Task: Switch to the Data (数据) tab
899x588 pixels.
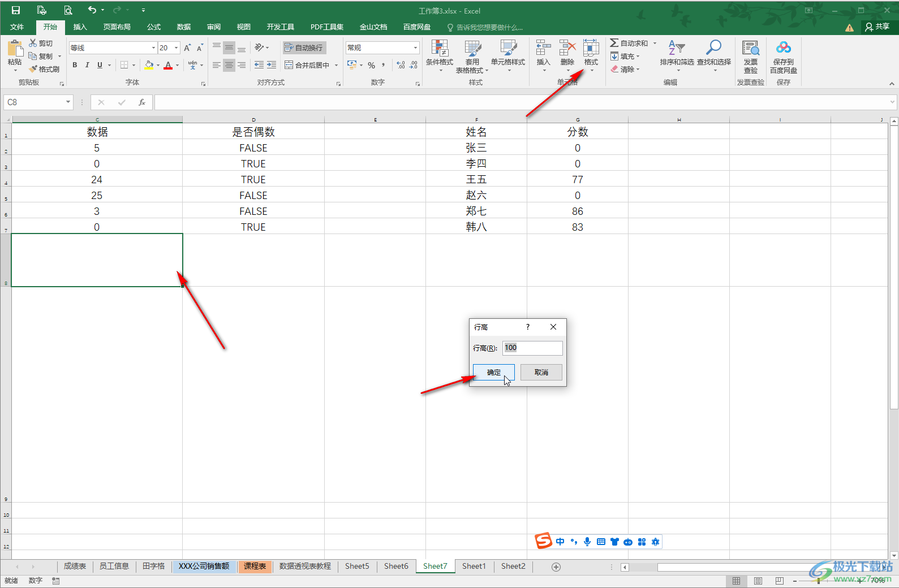Action: (x=184, y=27)
